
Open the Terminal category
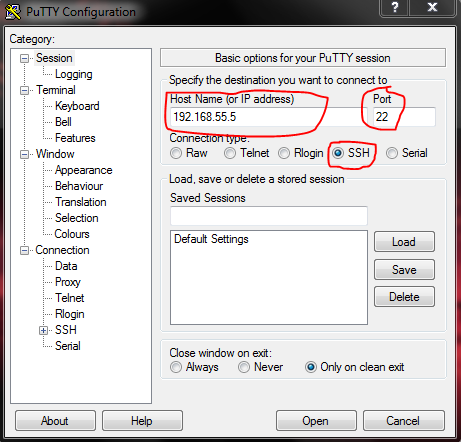coord(56,90)
